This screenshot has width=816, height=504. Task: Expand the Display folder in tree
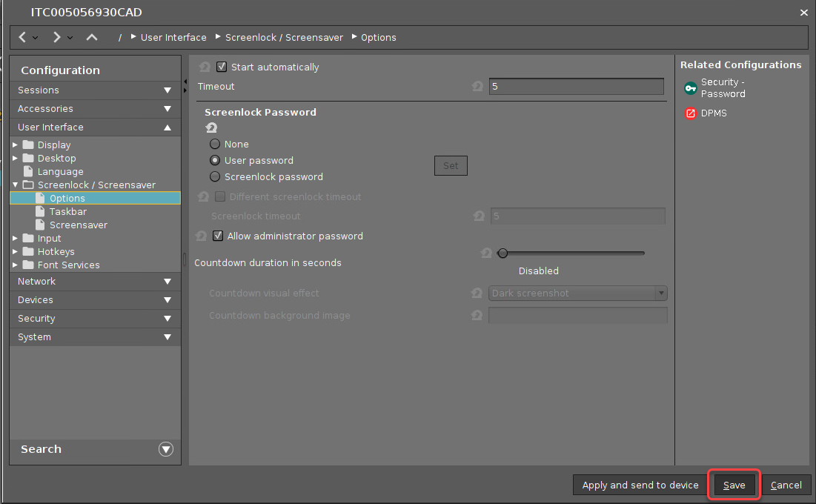16,145
